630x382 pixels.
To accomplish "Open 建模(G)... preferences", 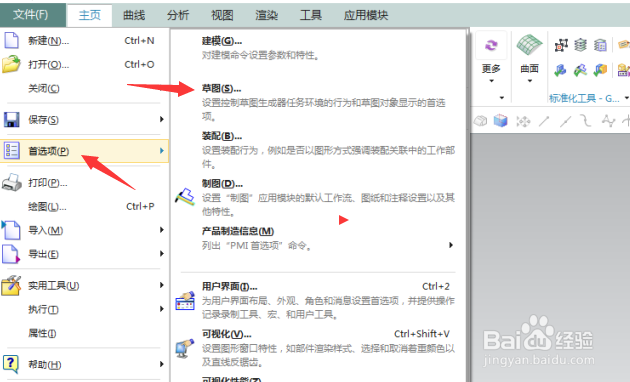I will (x=222, y=41).
